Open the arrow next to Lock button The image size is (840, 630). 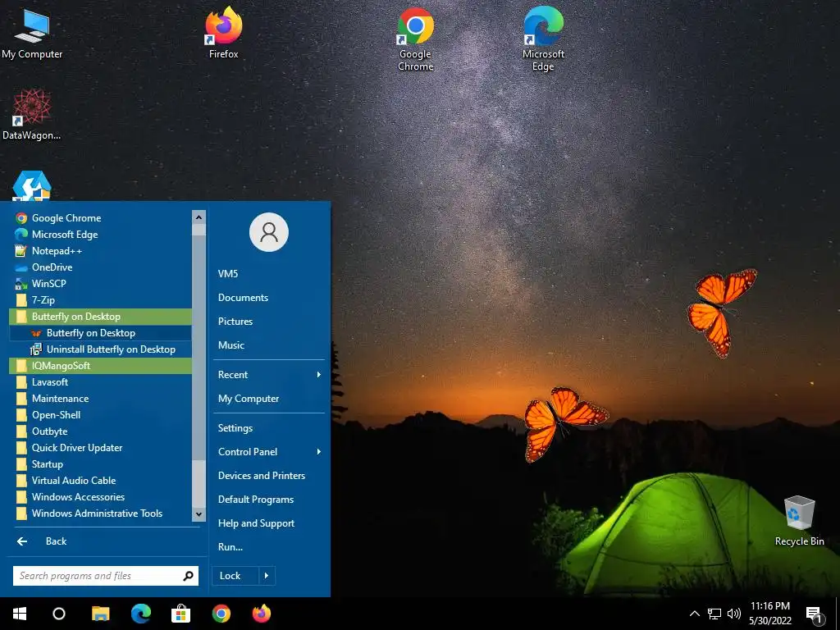267,576
